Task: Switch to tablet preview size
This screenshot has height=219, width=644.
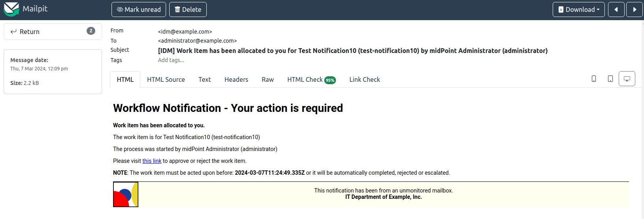Action: (x=610, y=79)
